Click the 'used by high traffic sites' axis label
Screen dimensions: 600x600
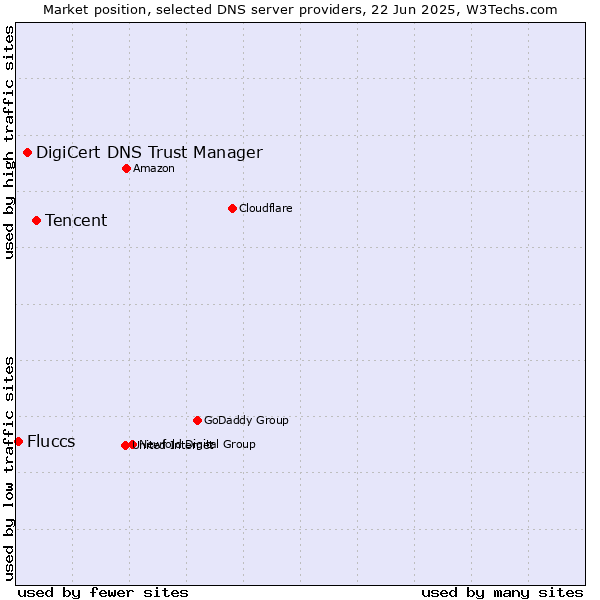[8, 142]
